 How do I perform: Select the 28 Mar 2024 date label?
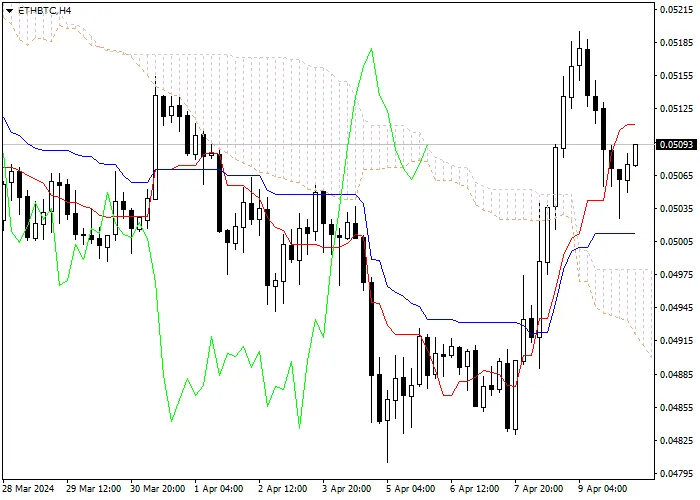point(29,489)
